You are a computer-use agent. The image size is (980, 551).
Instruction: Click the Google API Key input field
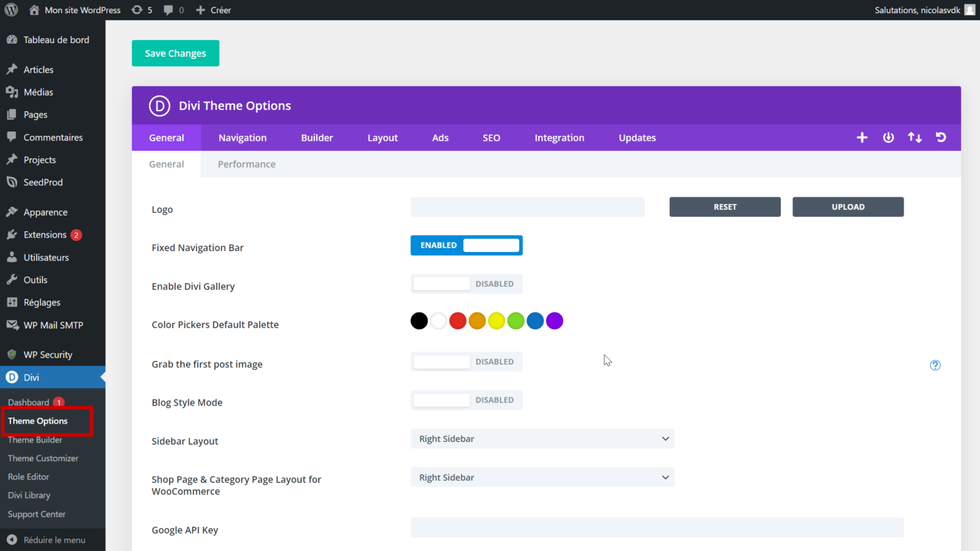click(x=657, y=527)
